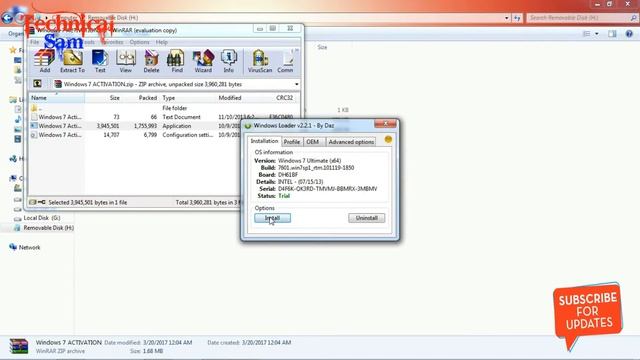Sort archive list by Size column

(x=103, y=98)
